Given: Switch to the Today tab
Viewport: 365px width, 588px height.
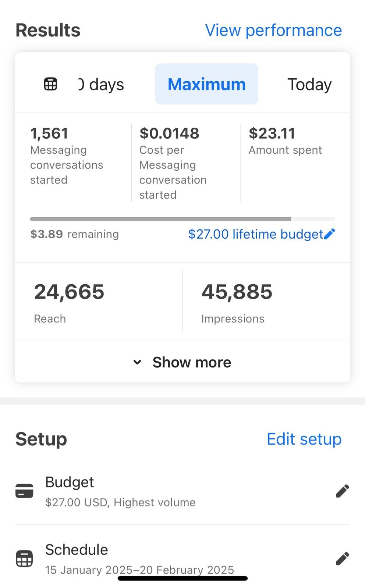Looking at the screenshot, I should pos(309,84).
